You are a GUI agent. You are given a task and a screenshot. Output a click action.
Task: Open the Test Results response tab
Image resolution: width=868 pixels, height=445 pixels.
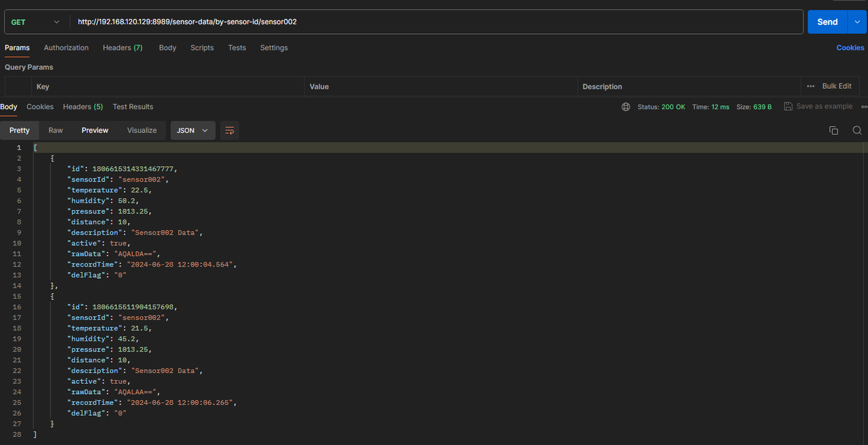pyautogui.click(x=133, y=107)
